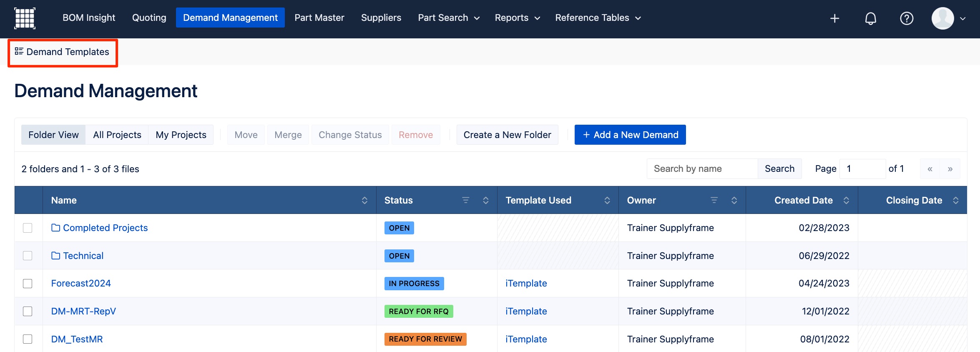Tick the DM_TestMR row checkbox
The height and width of the screenshot is (352, 980).
(28, 339)
